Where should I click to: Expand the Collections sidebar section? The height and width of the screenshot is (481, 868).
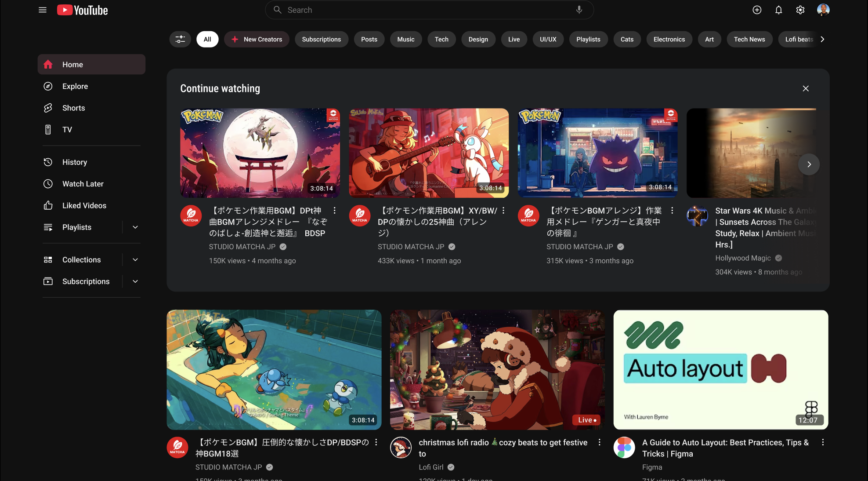point(135,260)
